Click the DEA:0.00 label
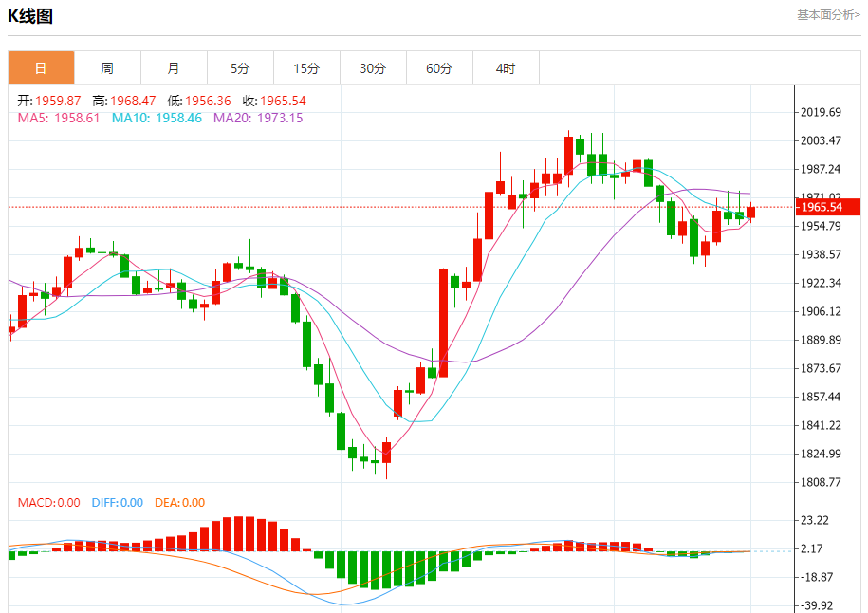868x613 pixels. 180,503
